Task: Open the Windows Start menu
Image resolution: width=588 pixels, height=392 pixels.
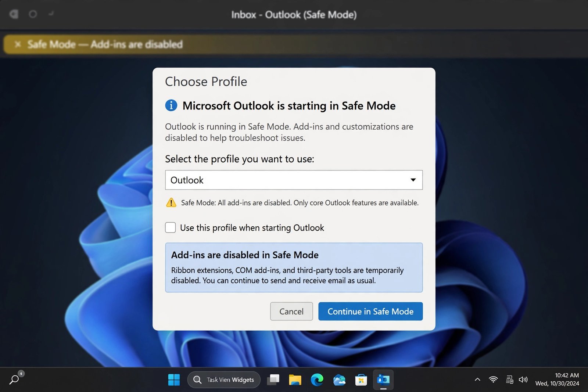Action: 174,380
